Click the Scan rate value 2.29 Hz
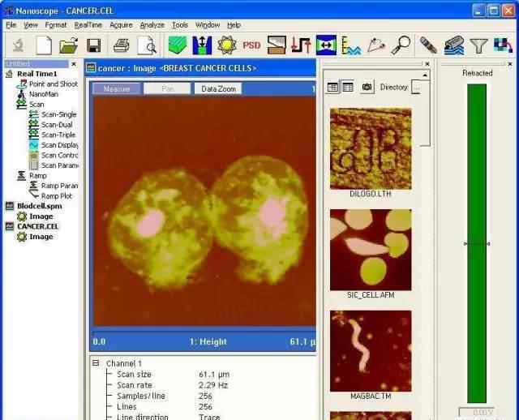This screenshot has width=519, height=420. [213, 385]
